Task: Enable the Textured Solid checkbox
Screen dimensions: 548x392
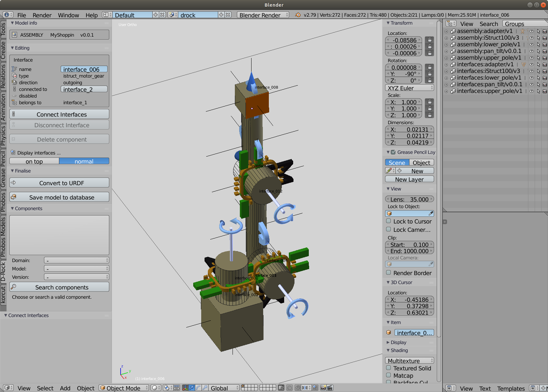Action: [388, 368]
